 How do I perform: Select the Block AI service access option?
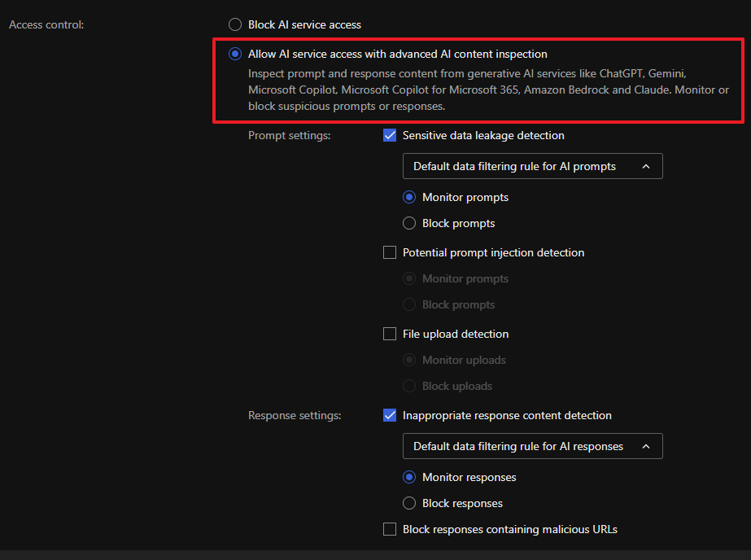tap(235, 24)
